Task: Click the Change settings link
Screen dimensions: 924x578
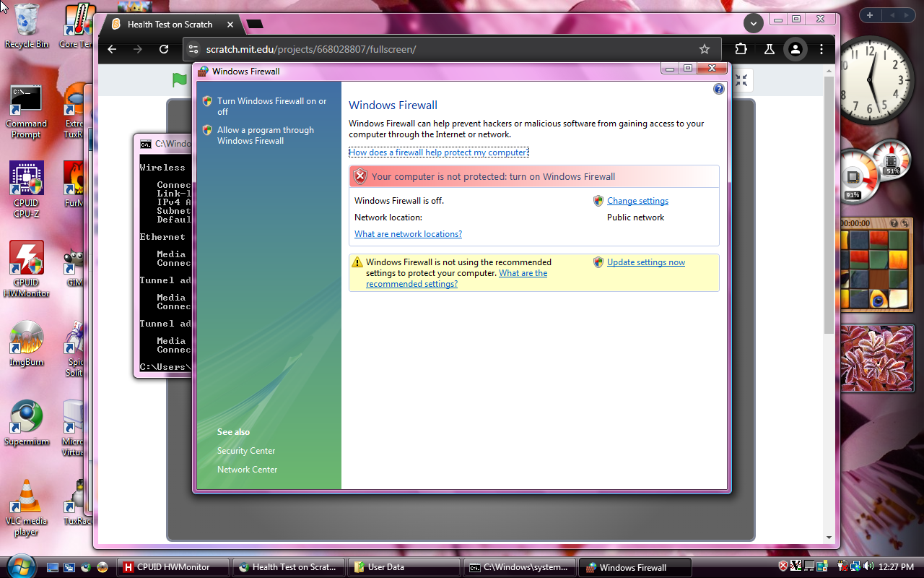Action: tap(637, 201)
